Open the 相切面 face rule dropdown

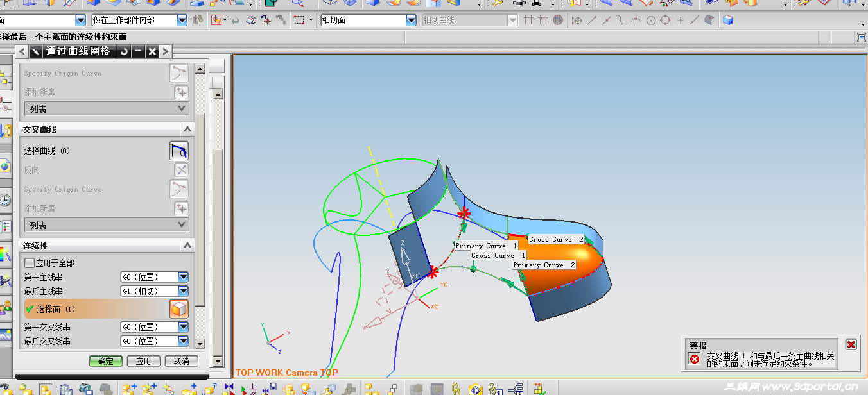[412, 20]
